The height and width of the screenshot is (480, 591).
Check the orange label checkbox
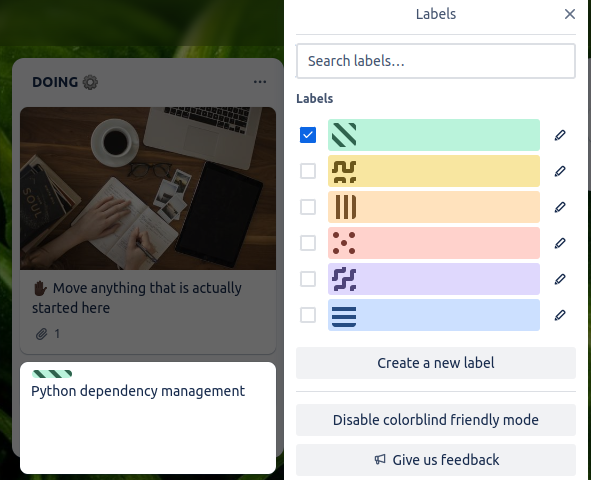click(308, 207)
